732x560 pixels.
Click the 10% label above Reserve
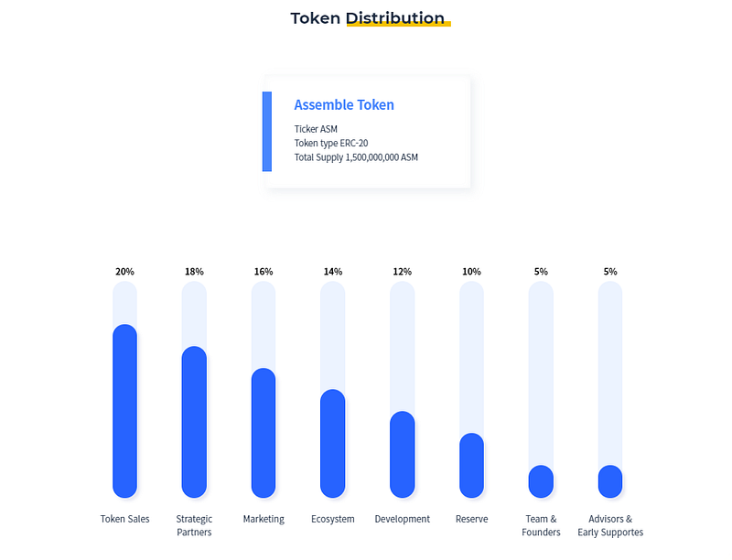pyautogui.click(x=471, y=272)
